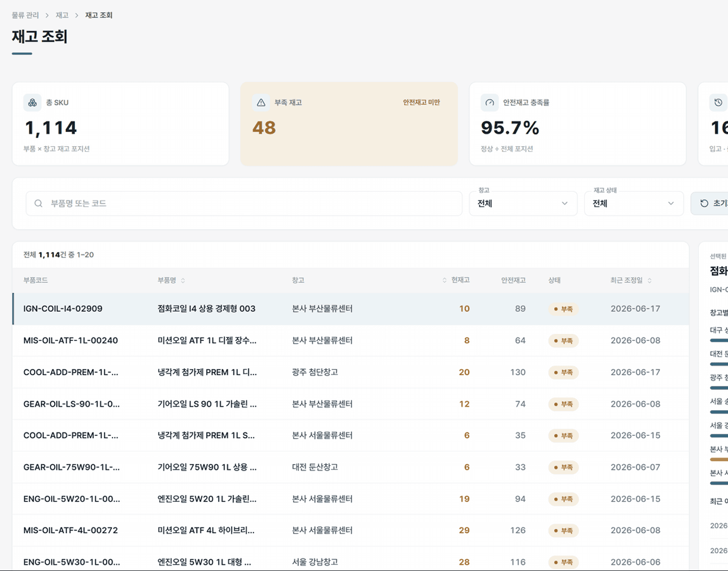Screen dimensions: 728x571
Task: Click the 부족 재고 warning triangle icon
Action: pos(261,102)
